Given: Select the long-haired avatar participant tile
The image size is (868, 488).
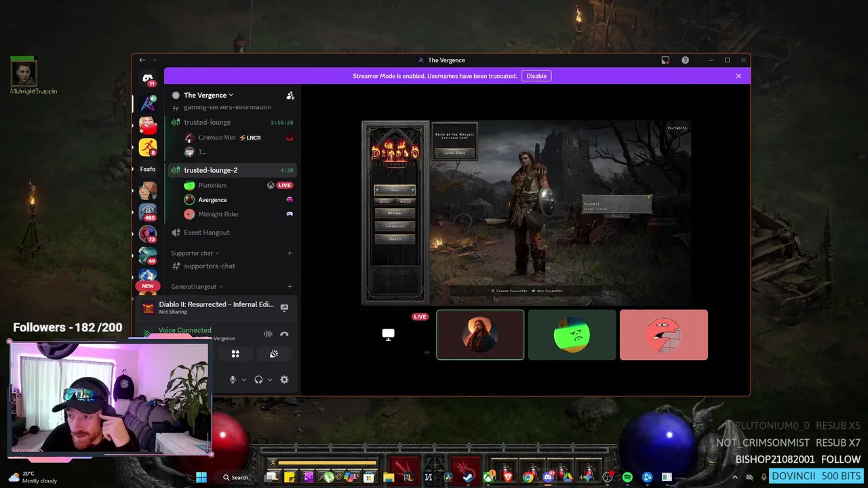Looking at the screenshot, I should (x=480, y=335).
